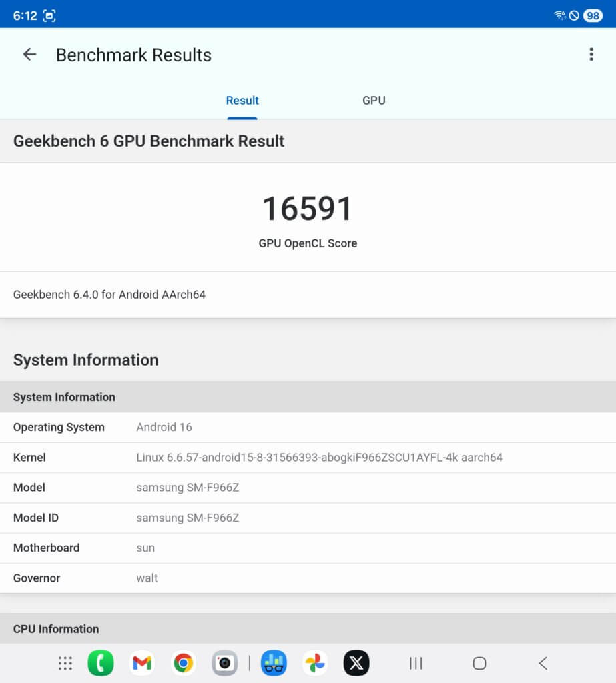Tap the screen capture status icon
Viewport: 616px width, 683px height.
tap(49, 16)
